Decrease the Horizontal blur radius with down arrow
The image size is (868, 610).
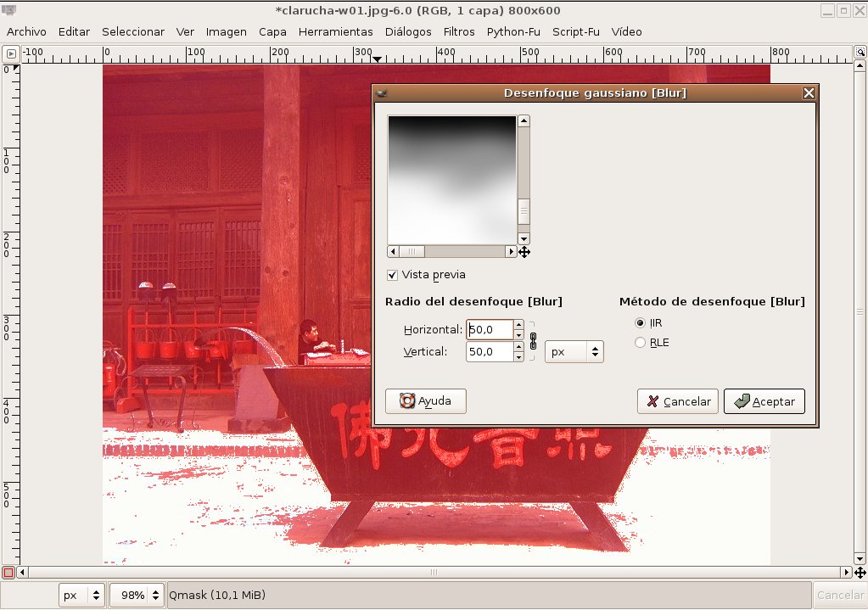click(518, 335)
